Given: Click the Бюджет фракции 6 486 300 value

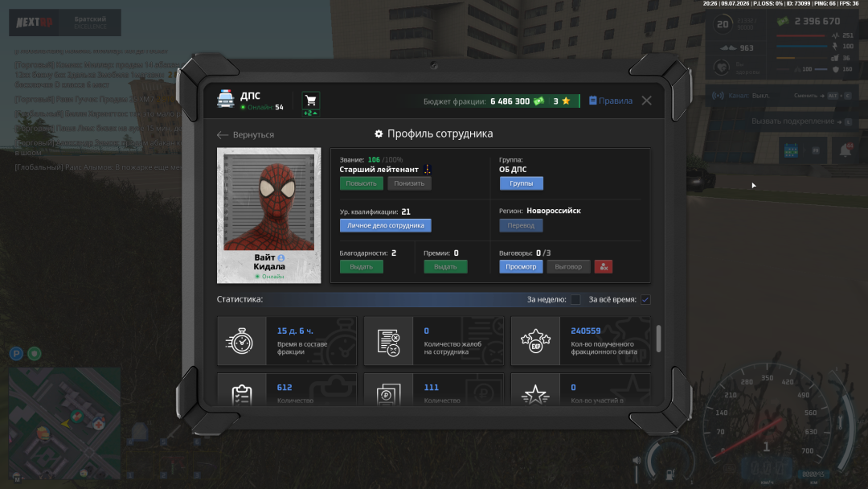Looking at the screenshot, I should click(477, 101).
